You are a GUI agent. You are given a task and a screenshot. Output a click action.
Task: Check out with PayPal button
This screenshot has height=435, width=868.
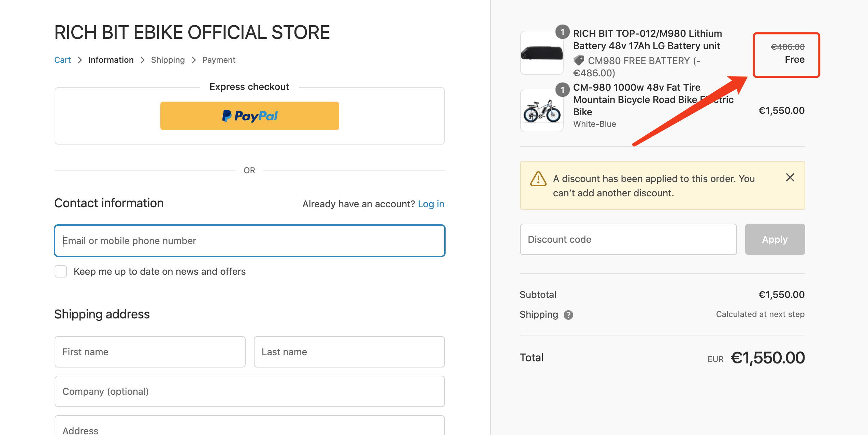[250, 116]
